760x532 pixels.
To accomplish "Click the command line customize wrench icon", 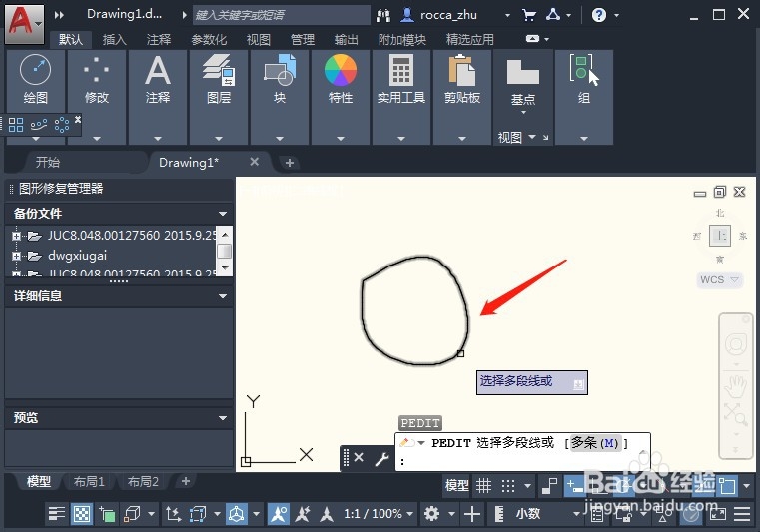I will (381, 458).
